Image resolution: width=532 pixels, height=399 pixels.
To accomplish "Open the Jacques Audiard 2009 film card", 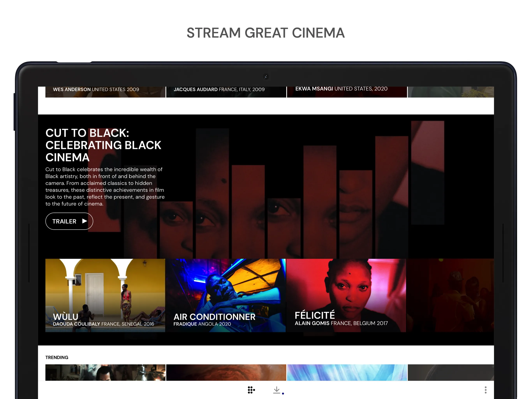I will [x=226, y=92].
